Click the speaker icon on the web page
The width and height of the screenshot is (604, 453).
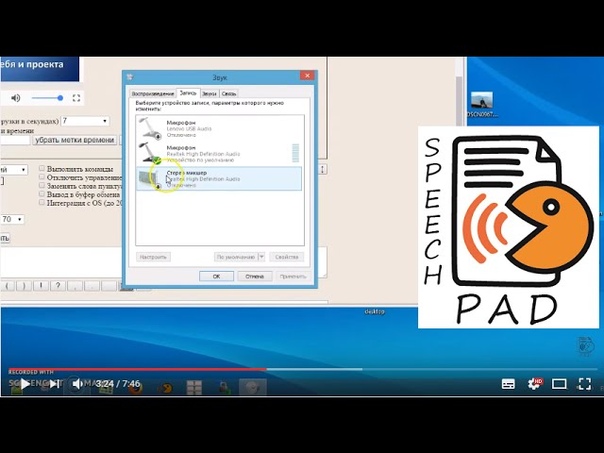click(x=15, y=98)
